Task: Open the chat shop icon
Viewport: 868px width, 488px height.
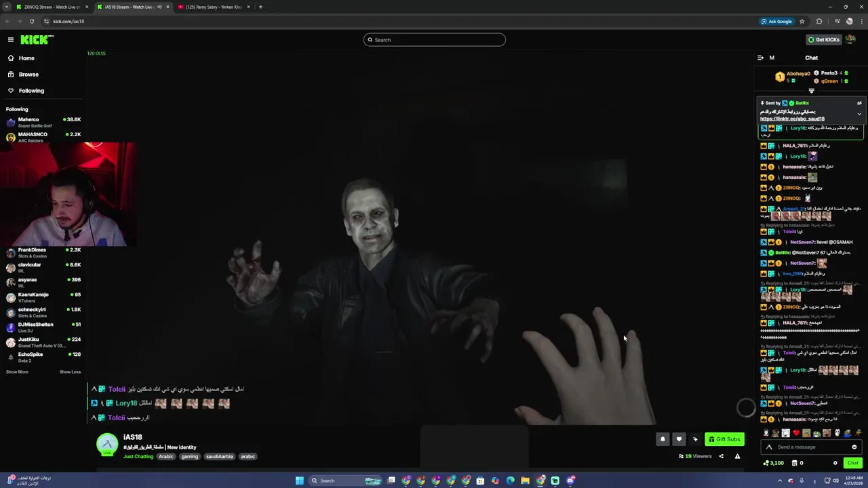Action: tap(795, 463)
